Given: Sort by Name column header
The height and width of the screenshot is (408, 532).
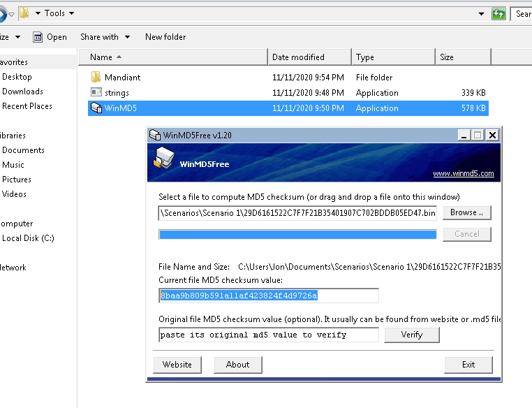Looking at the screenshot, I should (x=173, y=57).
